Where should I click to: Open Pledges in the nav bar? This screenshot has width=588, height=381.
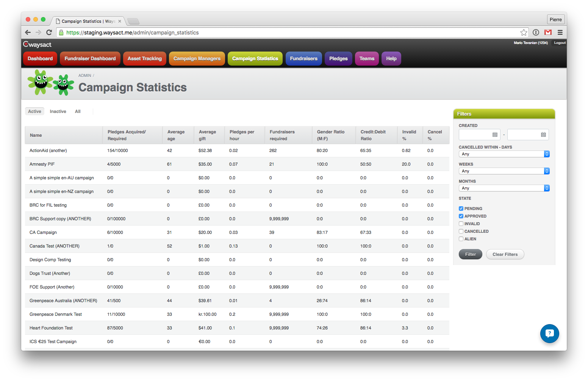(338, 58)
